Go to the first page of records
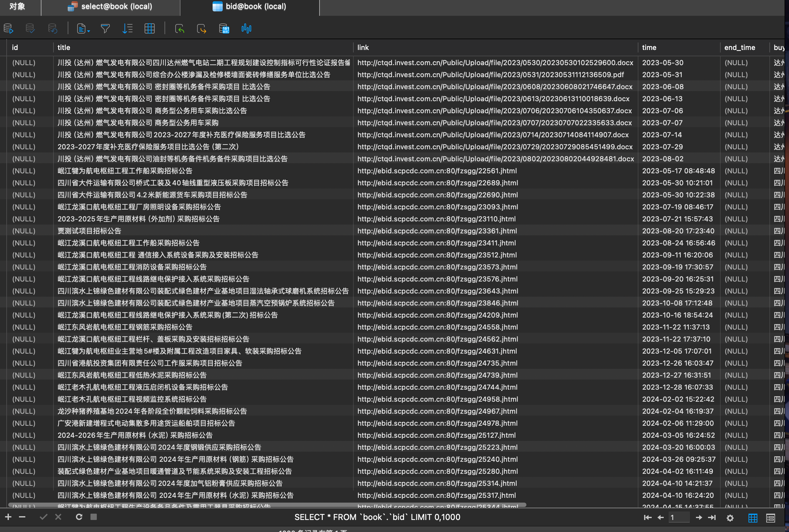Image resolution: width=789 pixels, height=532 pixels. point(648,517)
